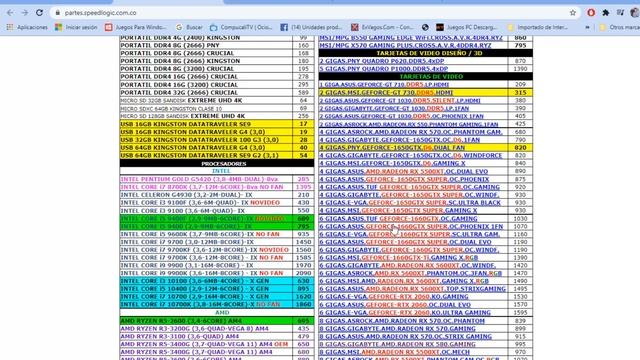Open the Extensions puzzle icon

click(606, 13)
